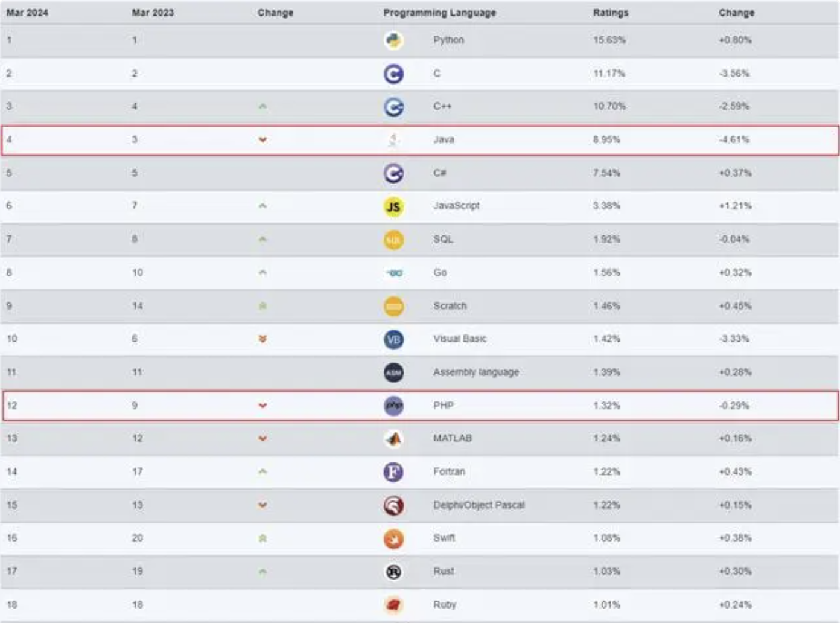Click the PHP logo icon
The height and width of the screenshot is (623, 840).
393,406
